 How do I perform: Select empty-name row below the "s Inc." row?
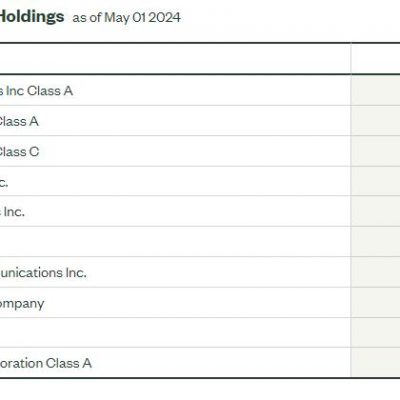(x=175, y=242)
